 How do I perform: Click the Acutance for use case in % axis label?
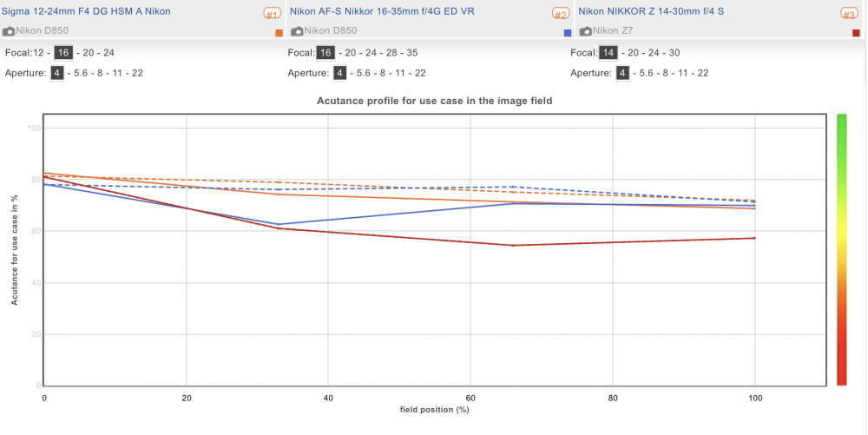tap(15, 250)
